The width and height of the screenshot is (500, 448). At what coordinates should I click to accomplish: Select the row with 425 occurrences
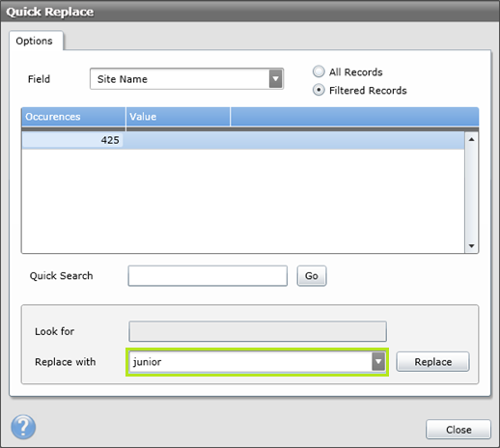(243, 140)
